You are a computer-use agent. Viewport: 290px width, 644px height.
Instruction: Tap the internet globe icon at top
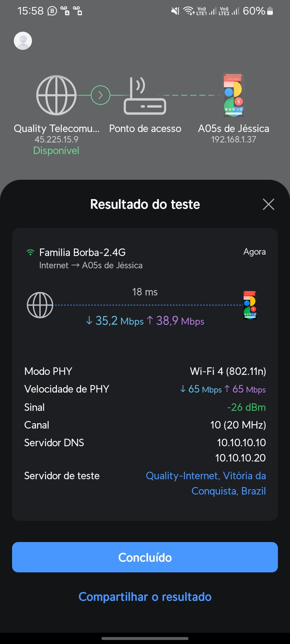(56, 95)
